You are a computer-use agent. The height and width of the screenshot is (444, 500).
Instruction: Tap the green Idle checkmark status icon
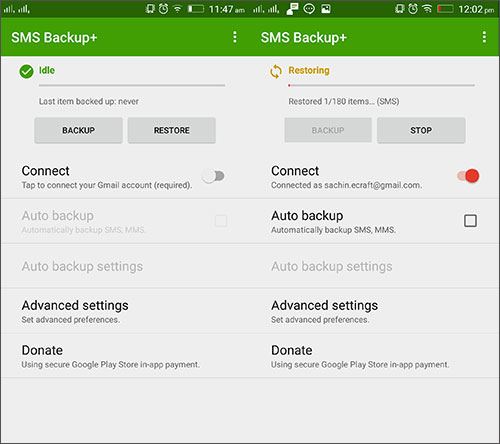pos(26,71)
